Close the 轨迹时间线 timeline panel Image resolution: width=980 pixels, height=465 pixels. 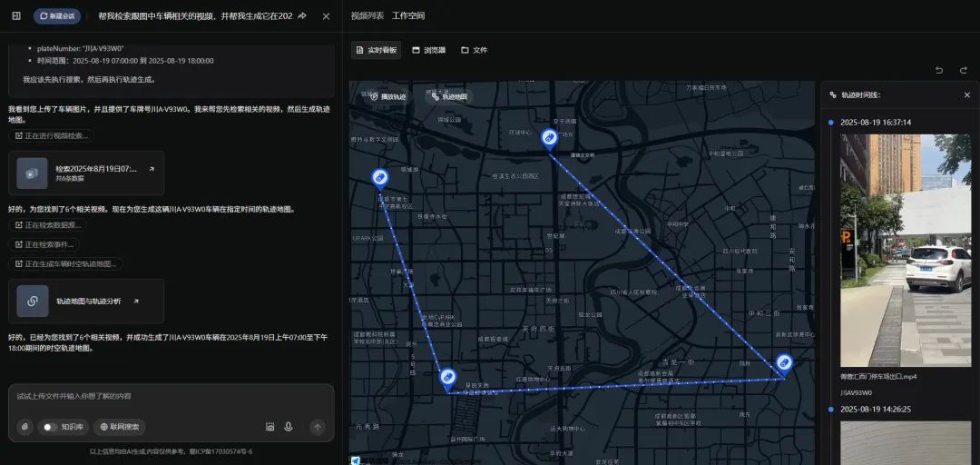coord(967,95)
